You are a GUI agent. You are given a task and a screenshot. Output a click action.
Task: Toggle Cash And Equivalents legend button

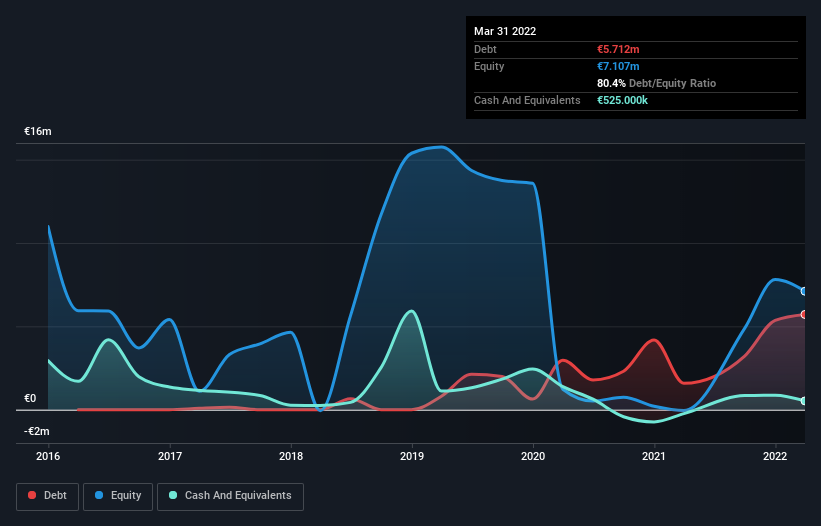(x=230, y=496)
